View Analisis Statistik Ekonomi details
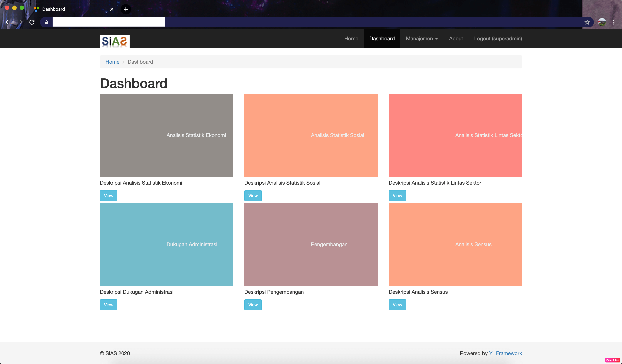 [x=109, y=196]
